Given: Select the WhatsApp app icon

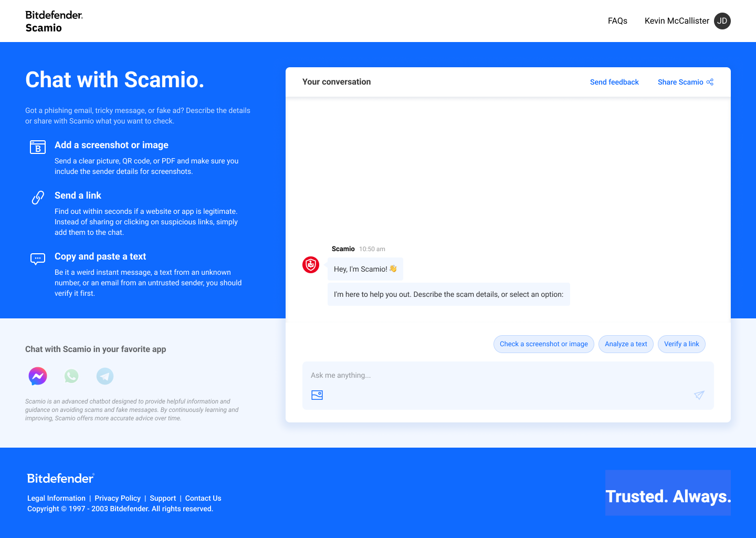Looking at the screenshot, I should 71,376.
